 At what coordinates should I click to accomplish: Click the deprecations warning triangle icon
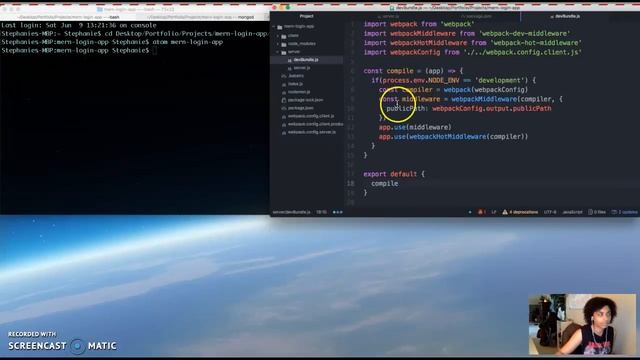pyautogui.click(x=505, y=212)
